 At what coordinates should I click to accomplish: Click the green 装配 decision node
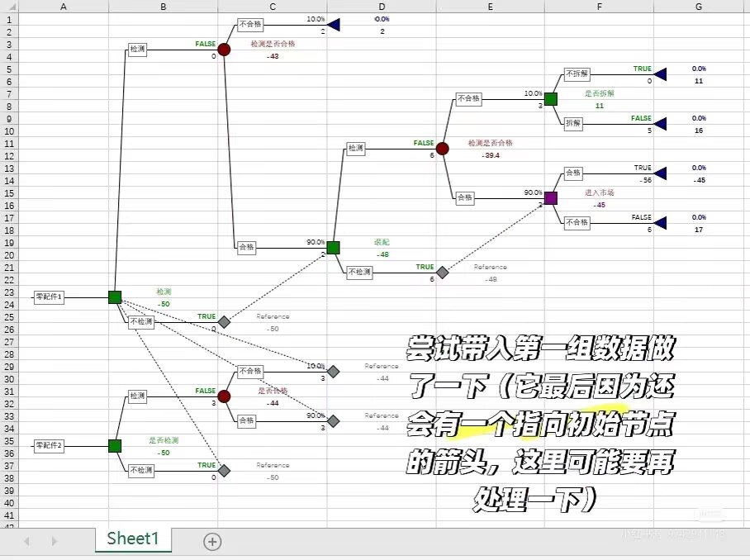tap(334, 248)
